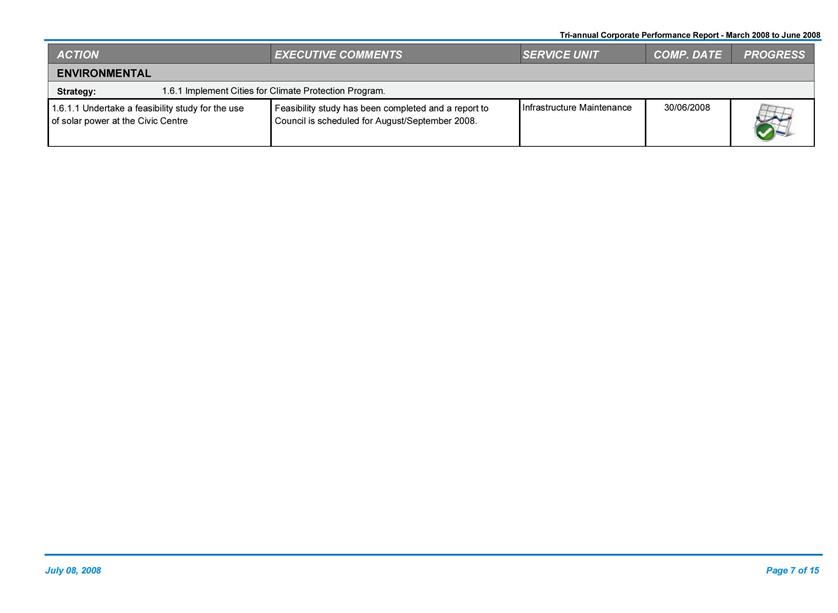Click the ENVIRONMENTAL section heading
The image size is (838, 613).
[104, 73]
